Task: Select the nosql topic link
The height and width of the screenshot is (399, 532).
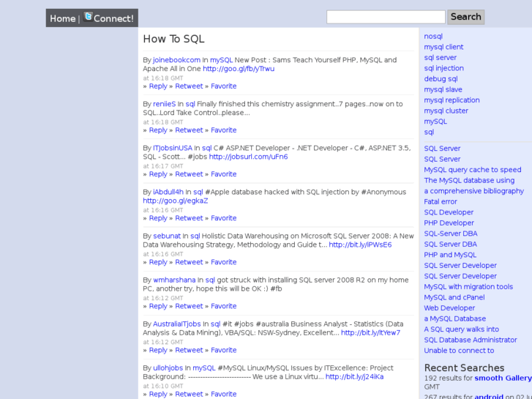Action: [433, 37]
